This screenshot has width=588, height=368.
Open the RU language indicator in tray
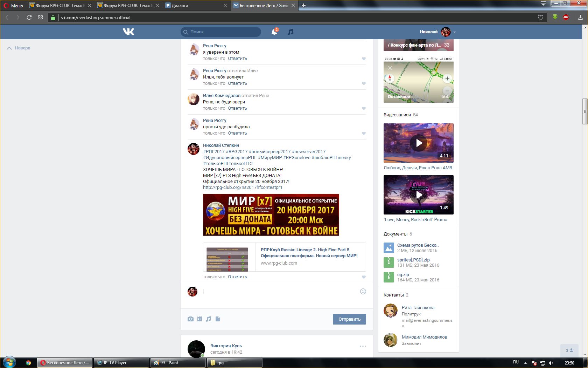516,362
